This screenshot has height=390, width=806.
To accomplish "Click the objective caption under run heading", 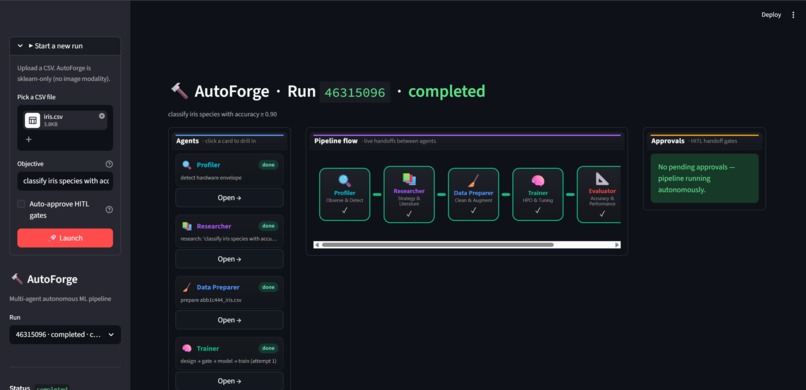I will pos(223,114).
